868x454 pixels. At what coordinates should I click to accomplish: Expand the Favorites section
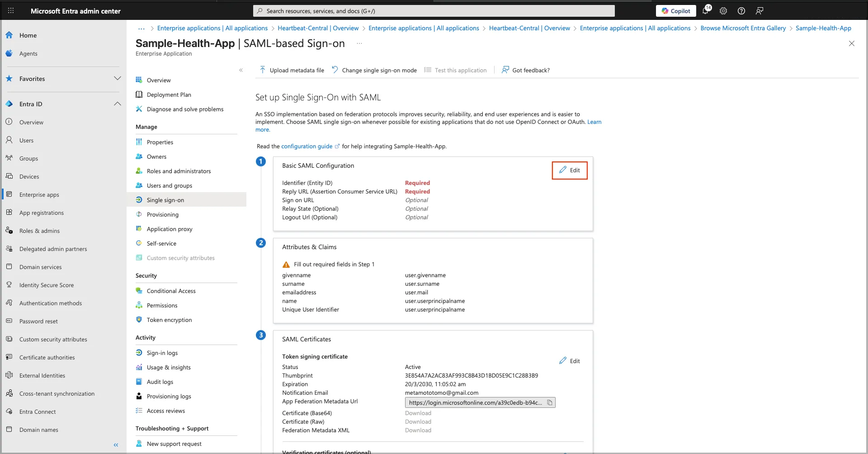pyautogui.click(x=118, y=79)
